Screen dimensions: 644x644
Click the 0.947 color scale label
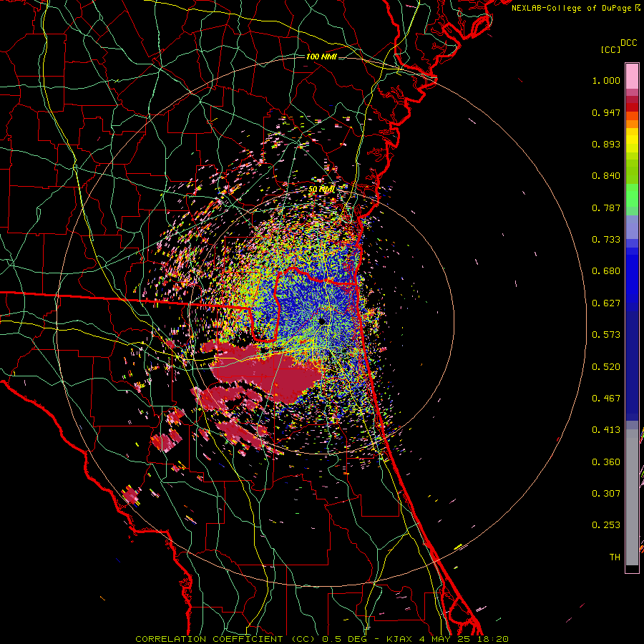[606, 112]
